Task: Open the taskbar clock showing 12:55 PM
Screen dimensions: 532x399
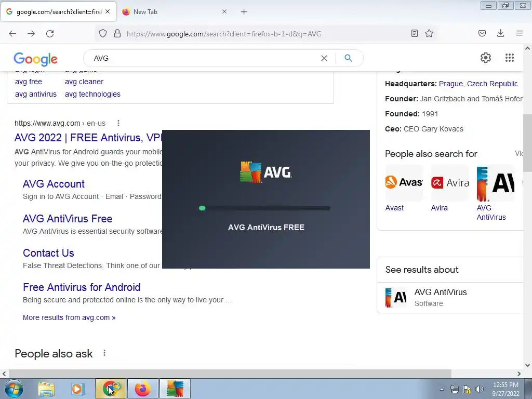Action: (506, 389)
